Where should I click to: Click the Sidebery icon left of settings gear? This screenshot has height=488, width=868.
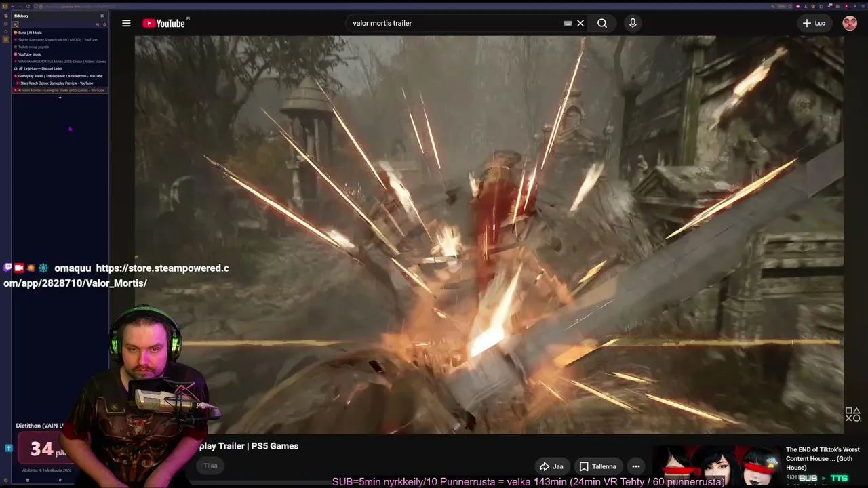click(x=98, y=24)
